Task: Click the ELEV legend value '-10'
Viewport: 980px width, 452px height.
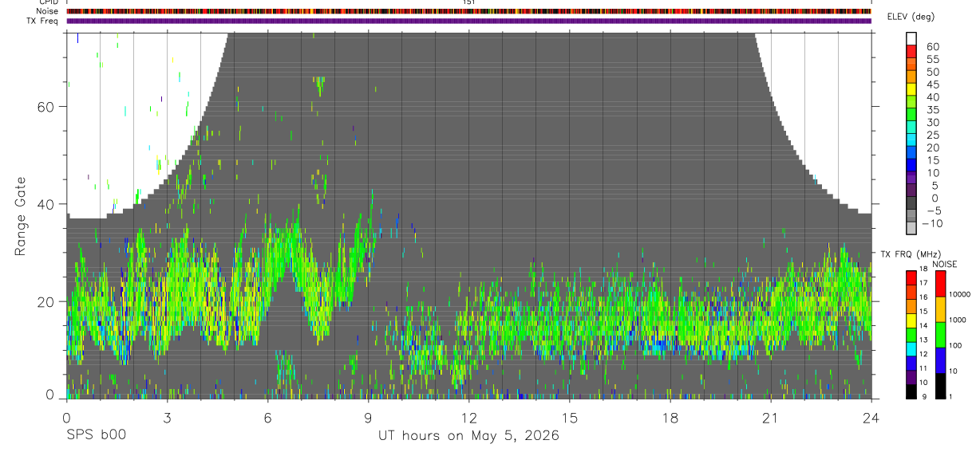Action: pos(932,223)
